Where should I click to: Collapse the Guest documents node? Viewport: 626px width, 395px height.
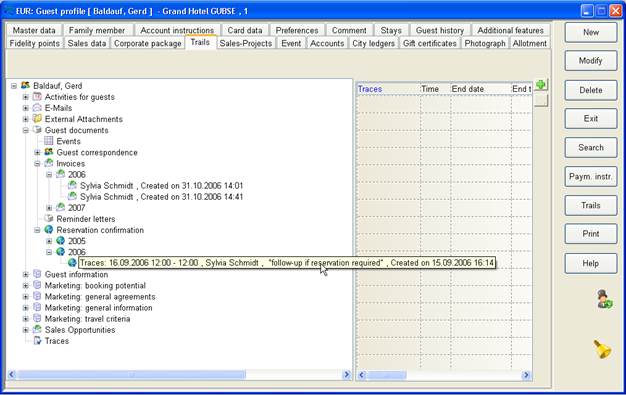(26, 130)
